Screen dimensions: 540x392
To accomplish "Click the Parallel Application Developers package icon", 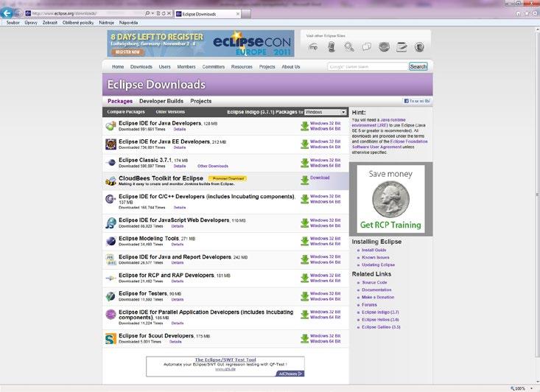I will pyautogui.click(x=111, y=315).
